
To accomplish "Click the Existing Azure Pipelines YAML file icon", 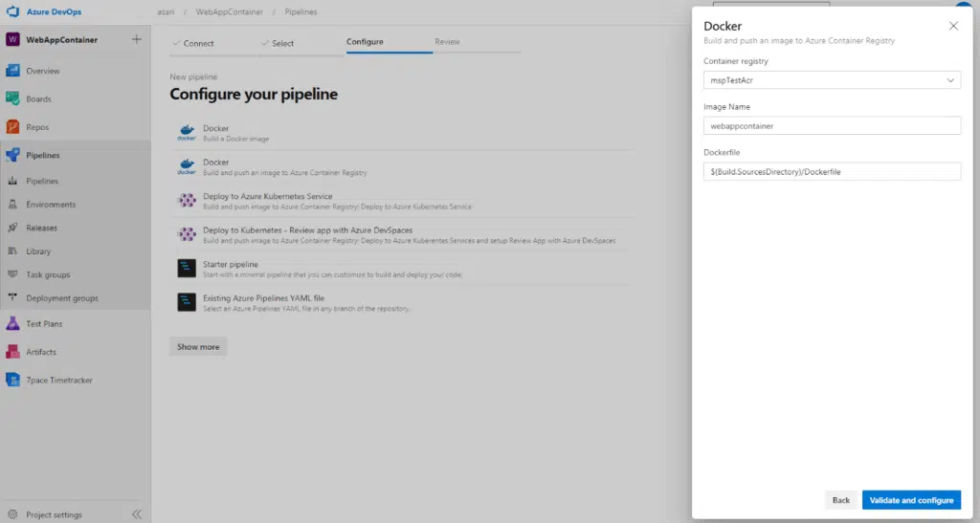I will [x=187, y=302].
